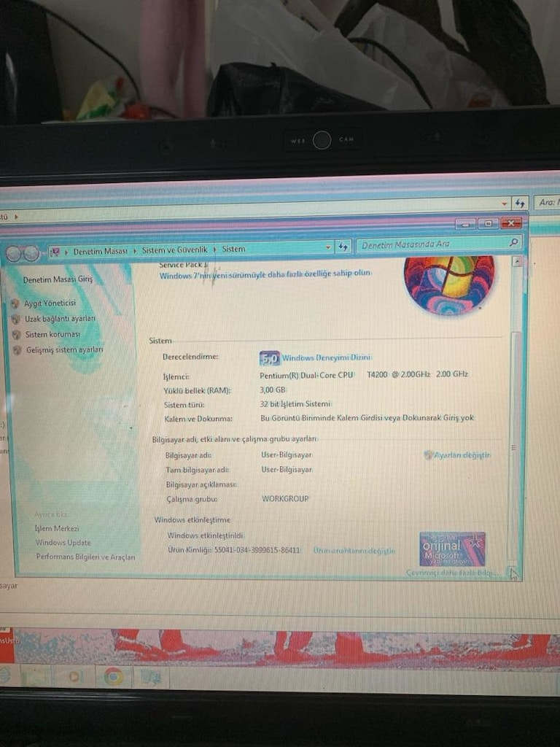Open Aygıt Yöneticisi from the left pane
Screen dimensions: 560x747
(50, 303)
